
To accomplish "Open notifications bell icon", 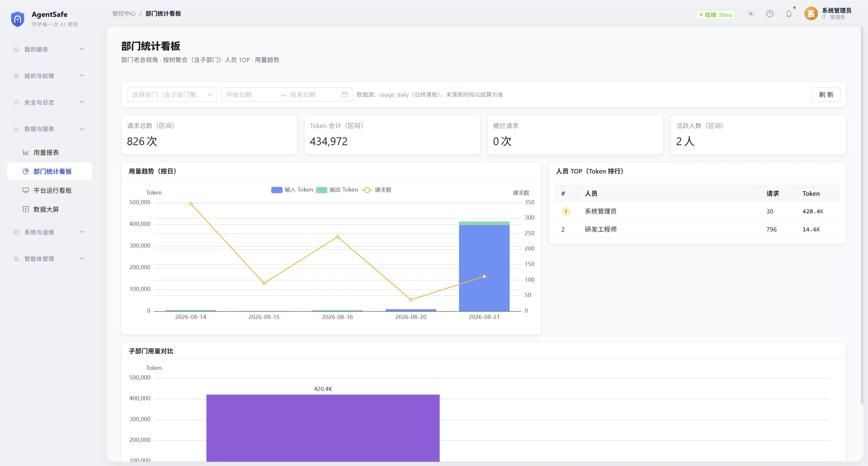I will (x=789, y=14).
